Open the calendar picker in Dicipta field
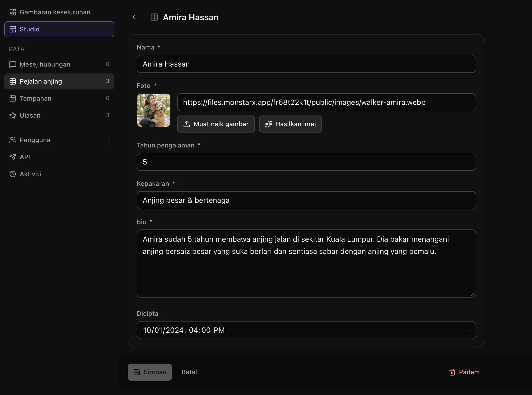 point(465,330)
